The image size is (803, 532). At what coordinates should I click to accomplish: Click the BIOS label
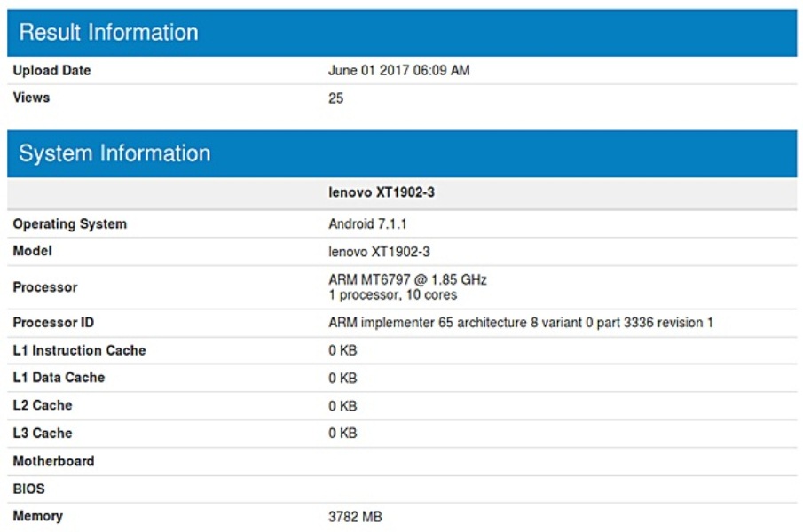click(x=28, y=489)
